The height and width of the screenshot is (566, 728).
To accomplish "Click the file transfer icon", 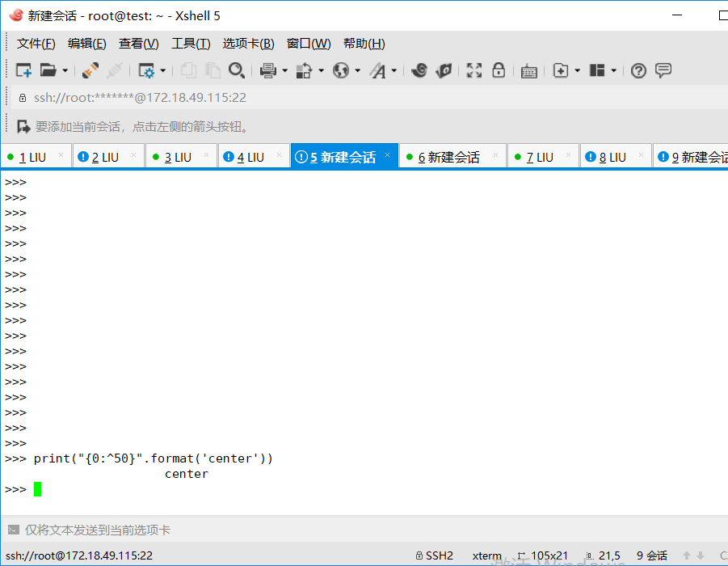I will pyautogui.click(x=304, y=70).
